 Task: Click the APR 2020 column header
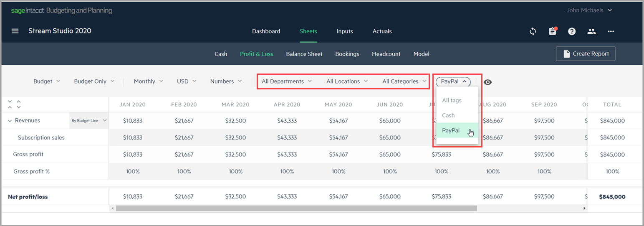click(x=287, y=104)
